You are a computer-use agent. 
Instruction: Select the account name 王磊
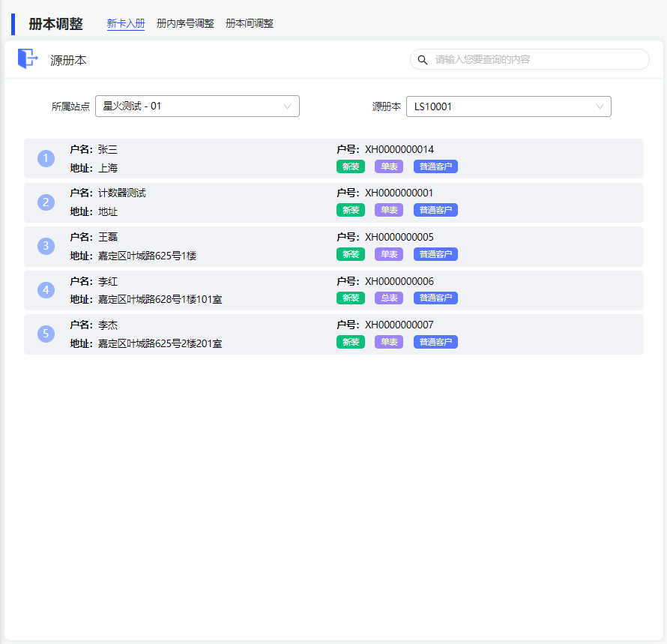pyautogui.click(x=108, y=237)
